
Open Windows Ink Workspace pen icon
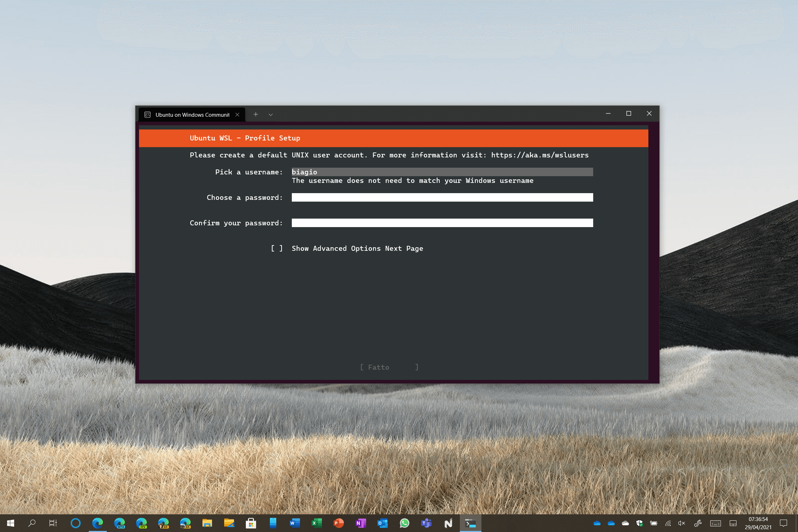pyautogui.click(x=698, y=523)
